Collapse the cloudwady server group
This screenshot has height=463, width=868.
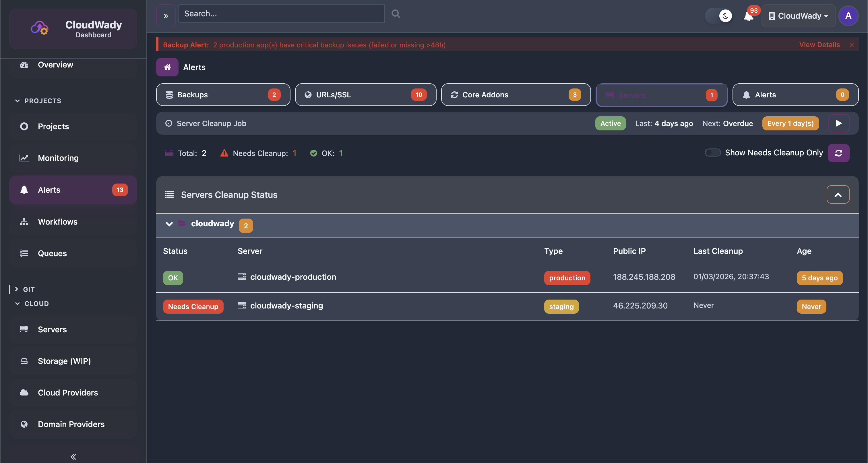tap(169, 224)
